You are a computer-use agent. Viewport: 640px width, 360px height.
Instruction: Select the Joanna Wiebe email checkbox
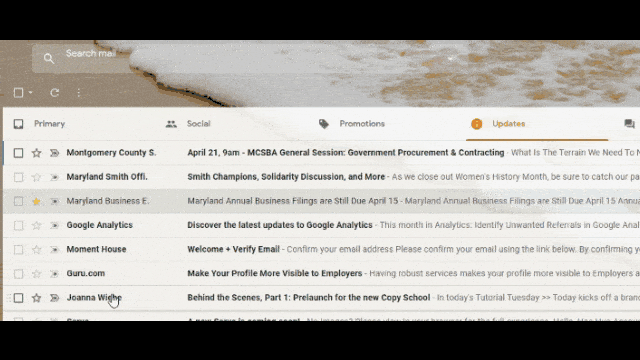tap(18, 298)
